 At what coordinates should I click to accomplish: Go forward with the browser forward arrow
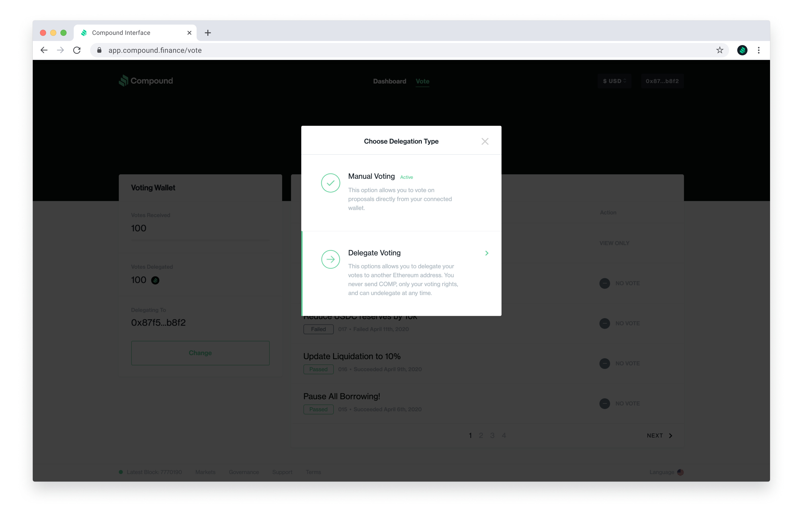[x=60, y=50]
